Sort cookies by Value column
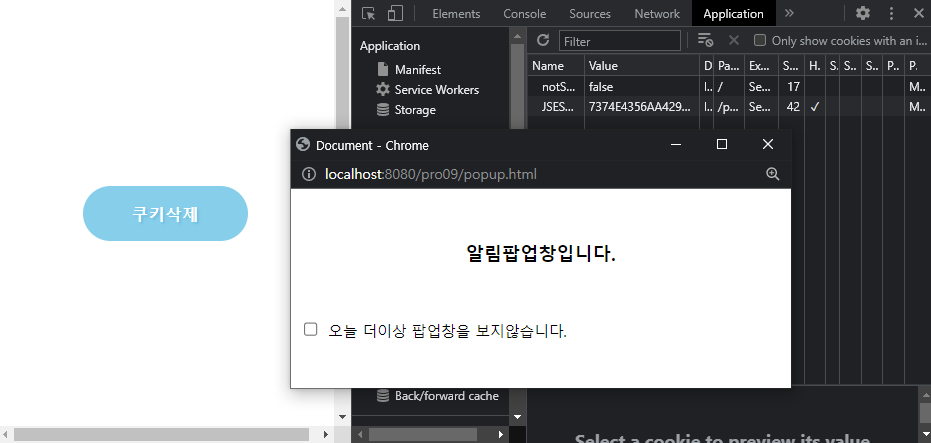 [x=642, y=66]
